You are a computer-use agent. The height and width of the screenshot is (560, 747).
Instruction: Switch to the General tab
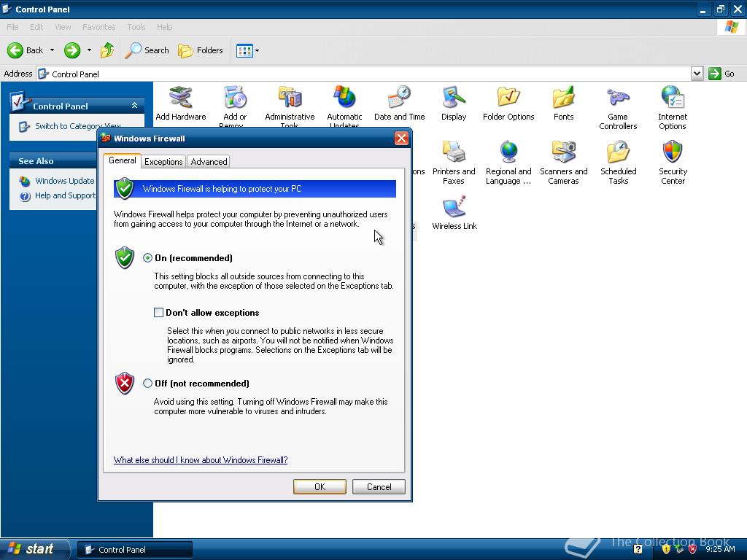[x=123, y=161]
